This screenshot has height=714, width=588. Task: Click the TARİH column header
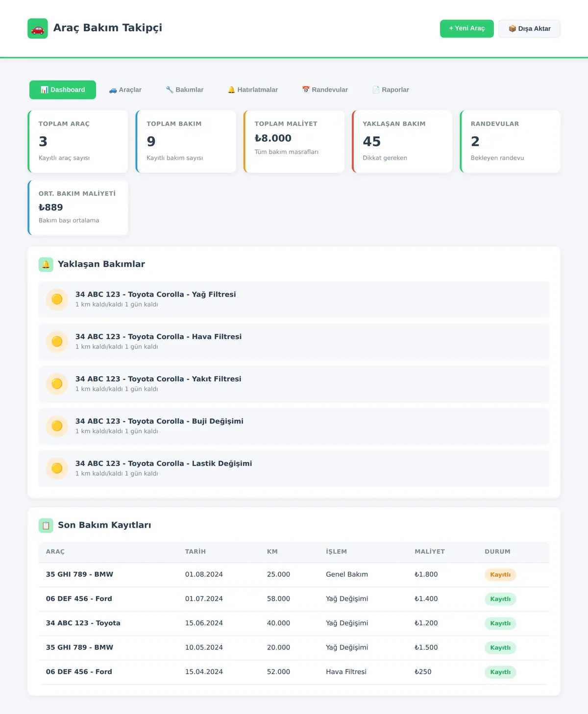[x=196, y=552]
